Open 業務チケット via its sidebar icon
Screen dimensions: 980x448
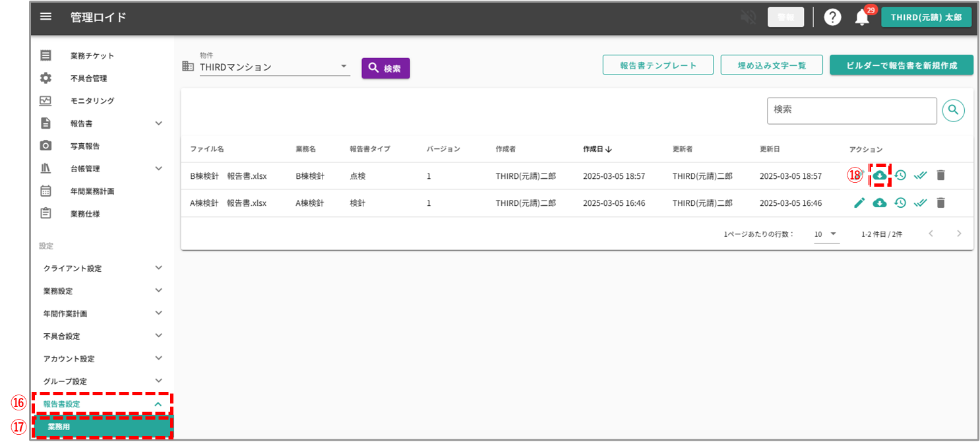click(x=46, y=55)
